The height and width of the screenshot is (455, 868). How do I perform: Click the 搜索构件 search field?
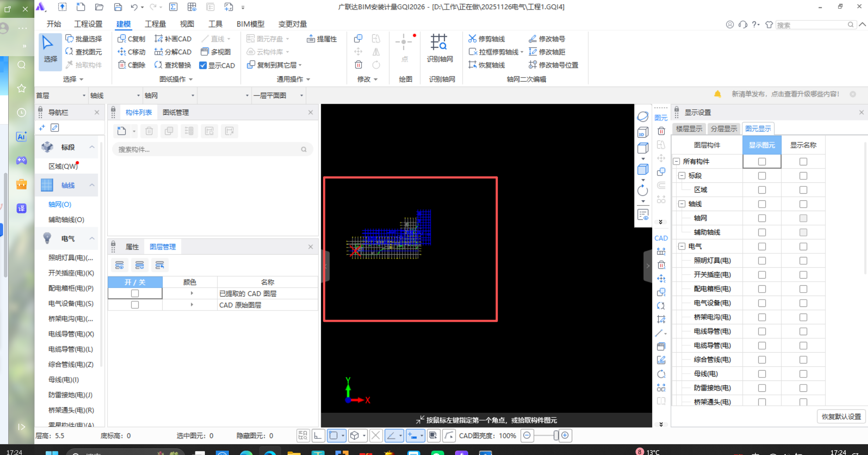[x=212, y=149]
